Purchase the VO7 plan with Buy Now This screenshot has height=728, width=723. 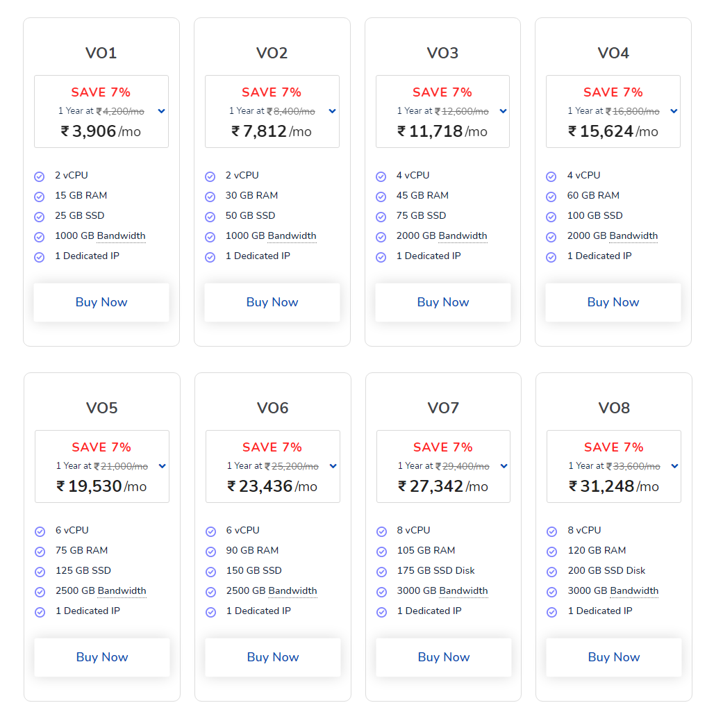(x=444, y=657)
